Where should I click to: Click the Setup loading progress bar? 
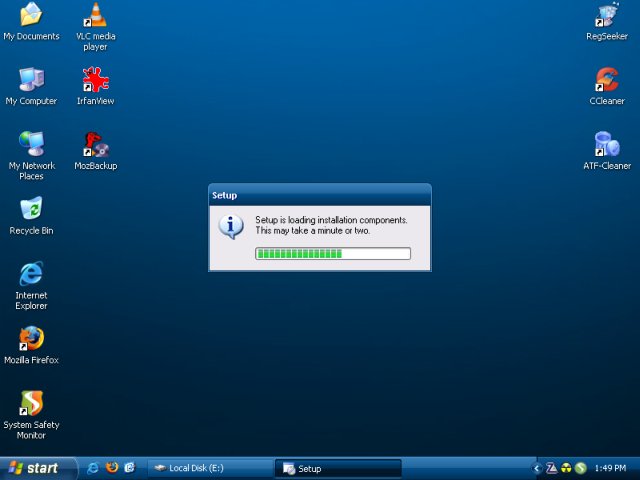pyautogui.click(x=332, y=254)
